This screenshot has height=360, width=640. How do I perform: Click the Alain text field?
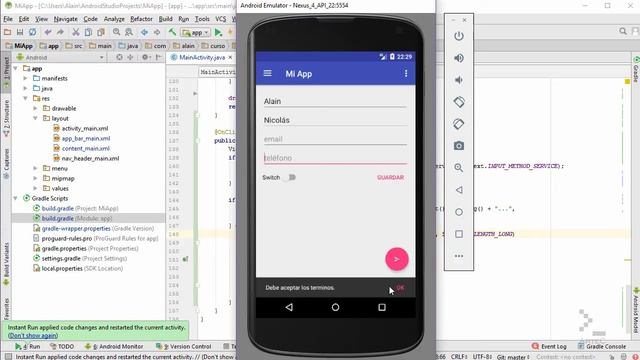[x=335, y=101]
